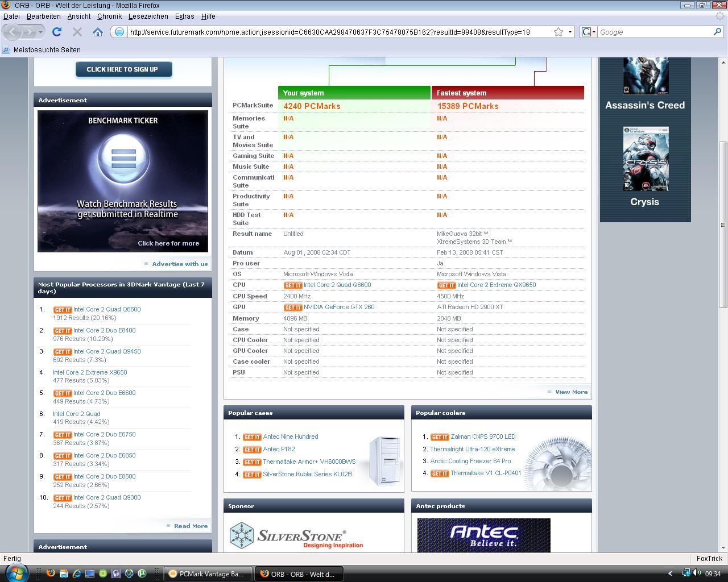Click the ORB - Welt der Leistung taskbar button
The image size is (728, 582).
click(x=300, y=573)
